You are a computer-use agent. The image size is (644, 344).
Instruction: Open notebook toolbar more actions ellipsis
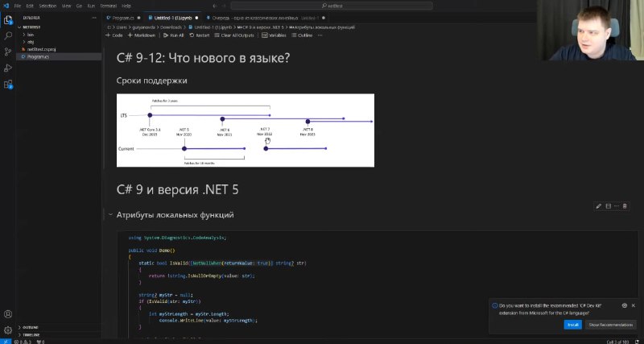pyautogui.click(x=320, y=35)
